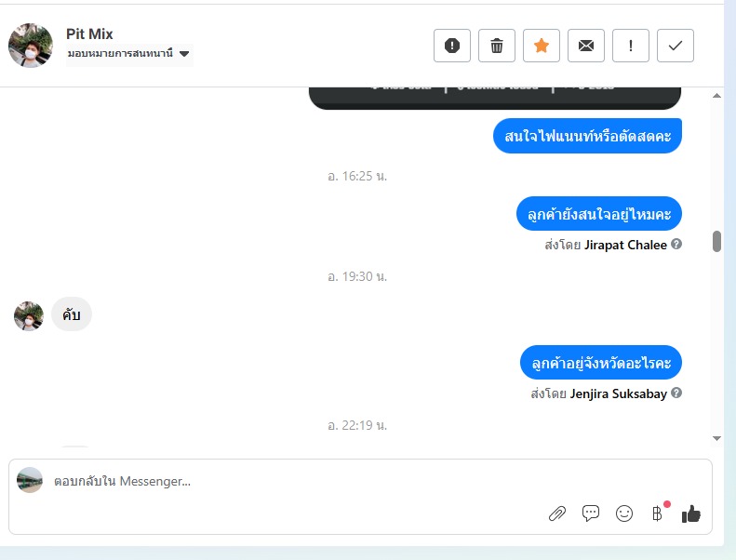Viewport: 736px width, 560px height.
Task: Flag conversation with exclamation mark button
Action: coord(630,46)
